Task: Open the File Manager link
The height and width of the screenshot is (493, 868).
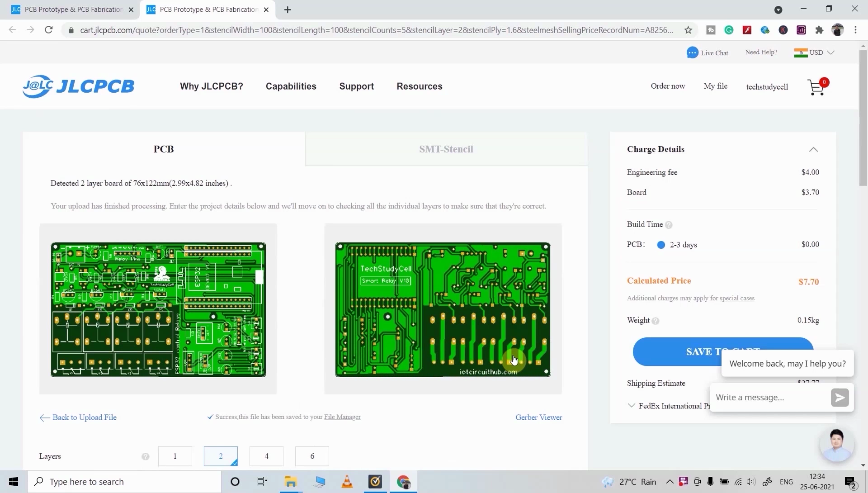Action: pyautogui.click(x=342, y=417)
